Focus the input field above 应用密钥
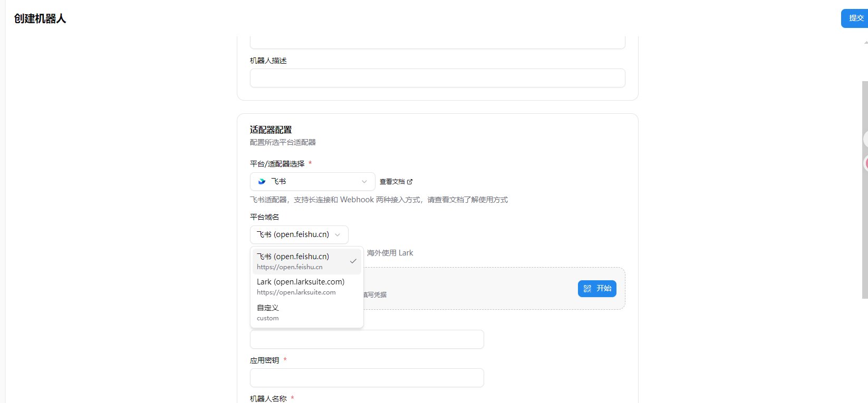This screenshot has height=403, width=868. pyautogui.click(x=367, y=339)
